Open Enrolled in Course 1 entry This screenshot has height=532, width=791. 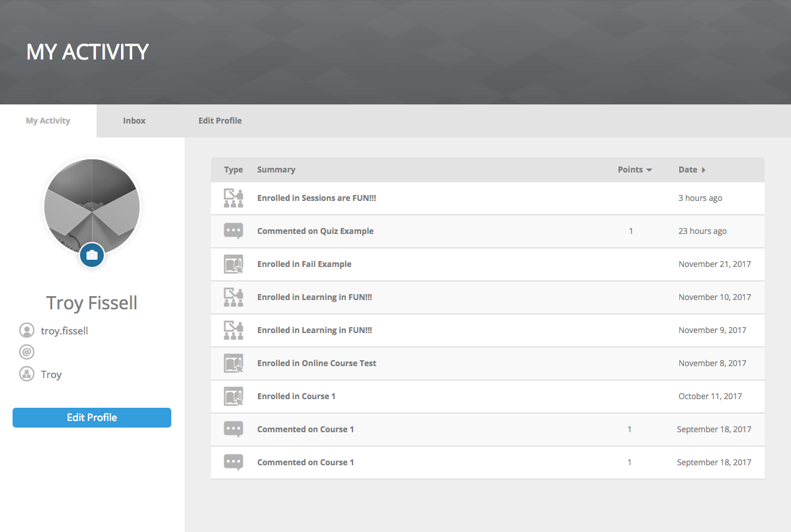point(296,397)
